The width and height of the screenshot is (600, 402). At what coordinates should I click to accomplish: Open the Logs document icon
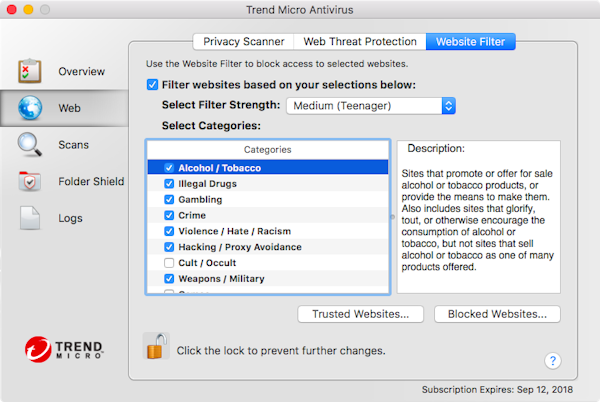pyautogui.click(x=29, y=217)
